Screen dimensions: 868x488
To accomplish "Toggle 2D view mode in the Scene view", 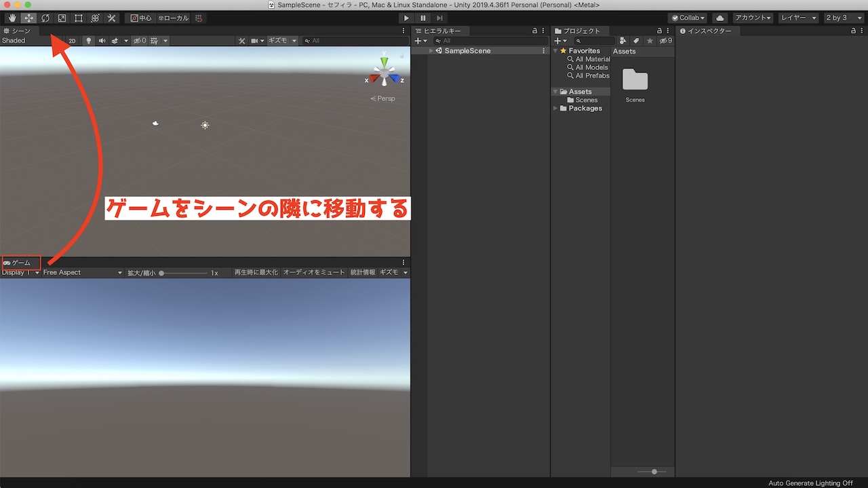I will pyautogui.click(x=72, y=40).
